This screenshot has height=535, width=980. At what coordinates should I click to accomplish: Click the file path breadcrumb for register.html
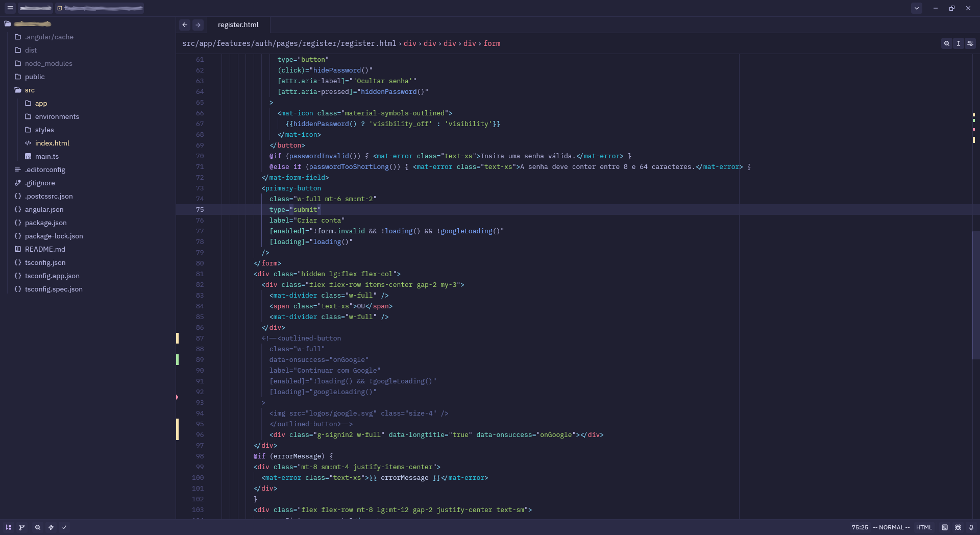(x=289, y=43)
